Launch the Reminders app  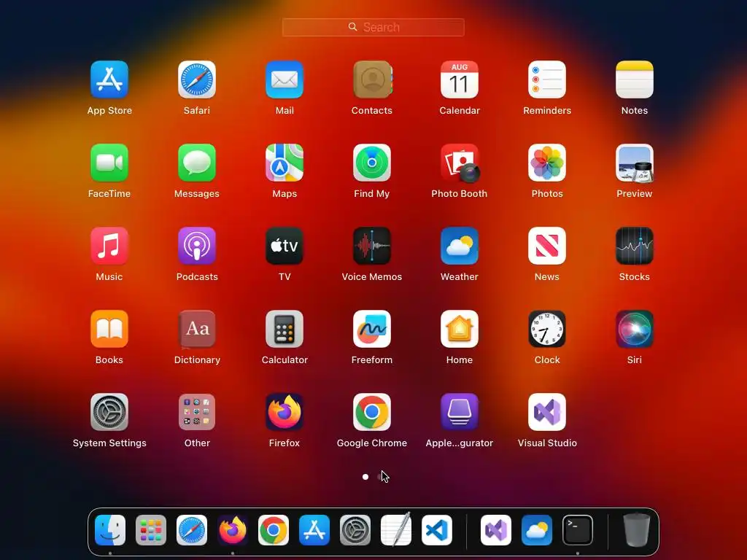(x=547, y=79)
